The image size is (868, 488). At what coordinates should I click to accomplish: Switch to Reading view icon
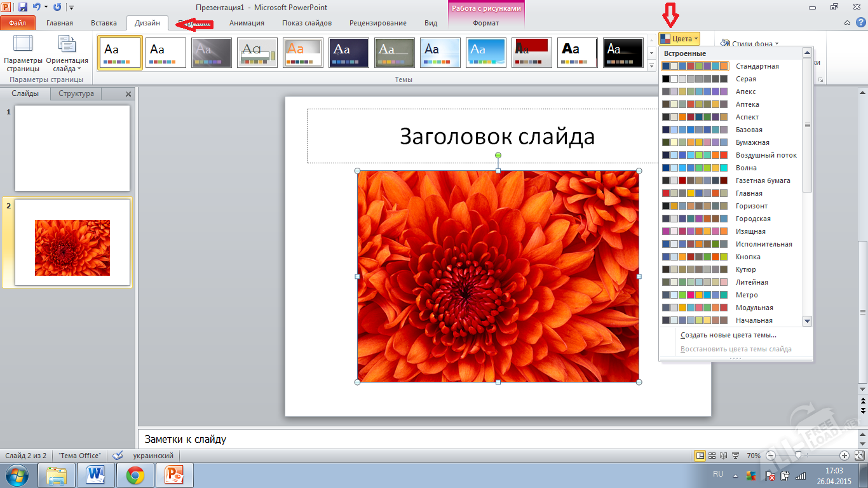(x=724, y=456)
